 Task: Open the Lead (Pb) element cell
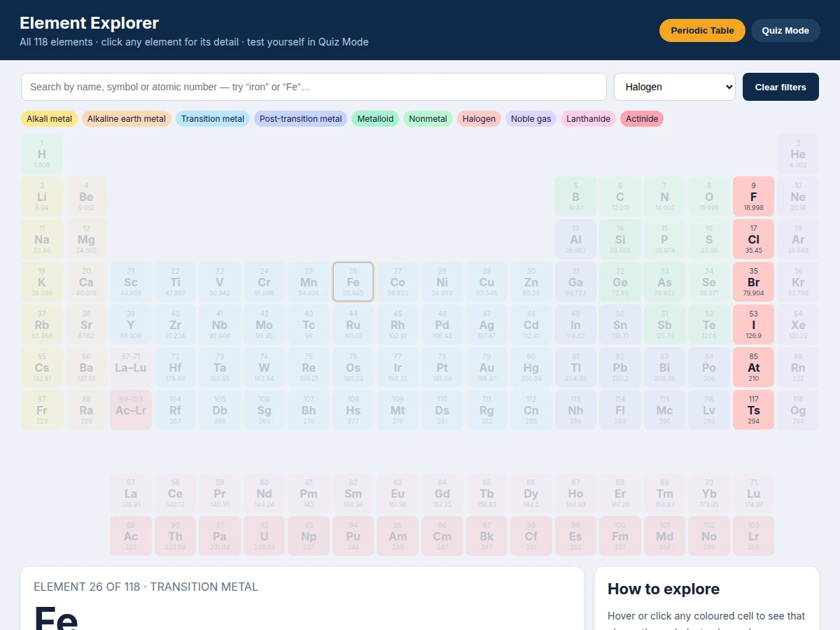(620, 367)
